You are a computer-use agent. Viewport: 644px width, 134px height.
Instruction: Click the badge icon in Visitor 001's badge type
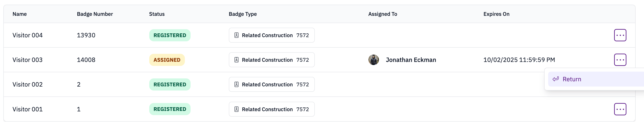[236, 109]
